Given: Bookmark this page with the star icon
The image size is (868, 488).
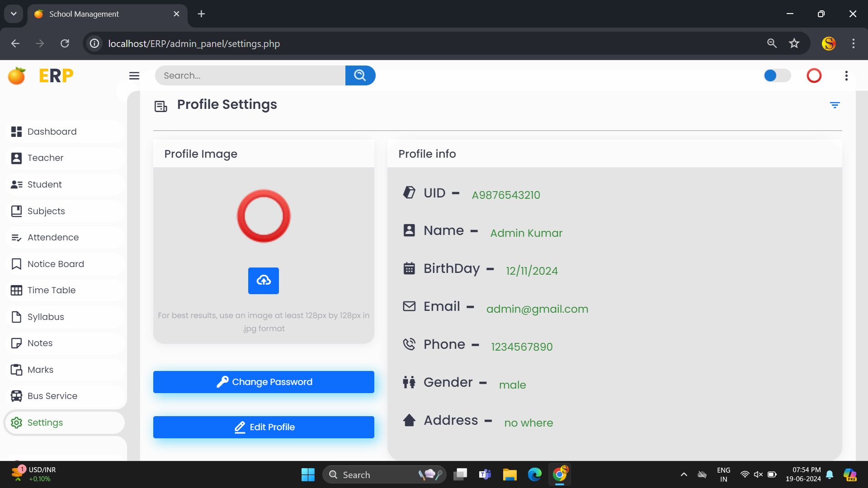Looking at the screenshot, I should (794, 43).
